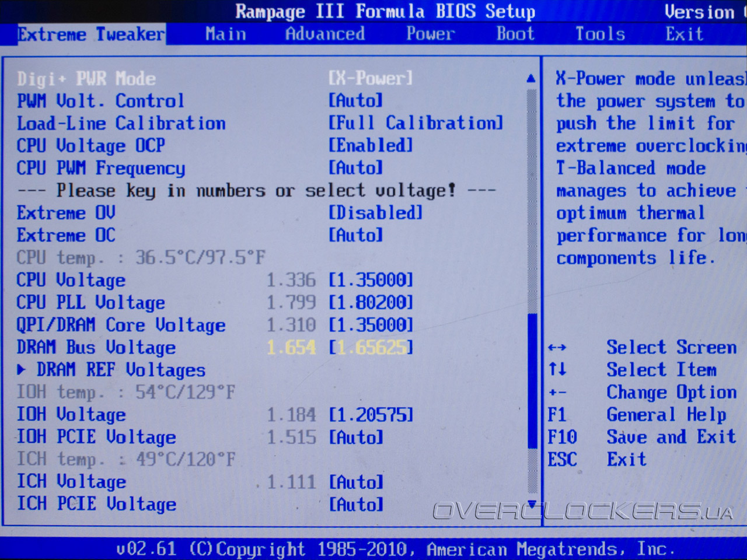Image resolution: width=747 pixels, height=560 pixels.
Task: Click the Select Screen key hint
Action: click(642, 348)
